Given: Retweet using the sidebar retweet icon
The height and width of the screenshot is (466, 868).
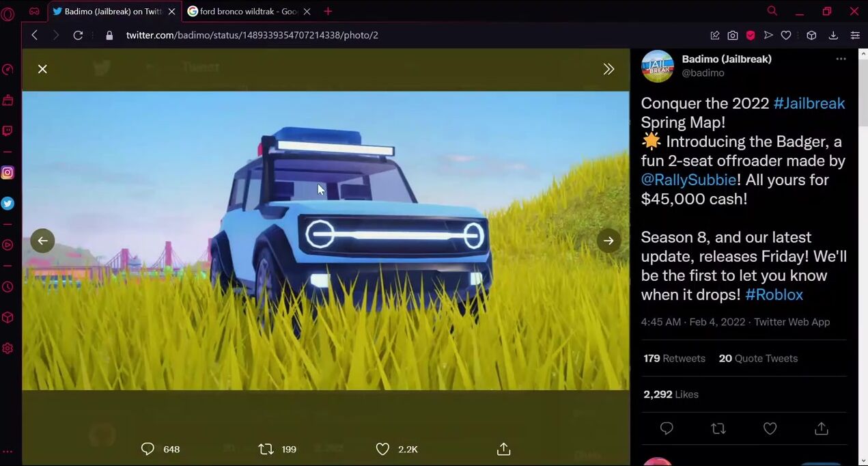Looking at the screenshot, I should [x=718, y=428].
